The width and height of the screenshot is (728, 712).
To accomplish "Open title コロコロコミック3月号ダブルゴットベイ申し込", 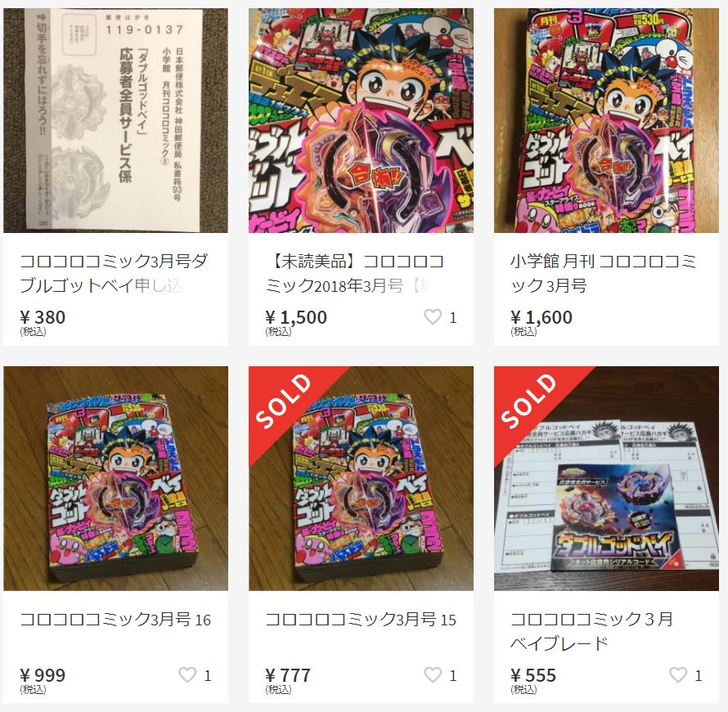I will tap(114, 273).
